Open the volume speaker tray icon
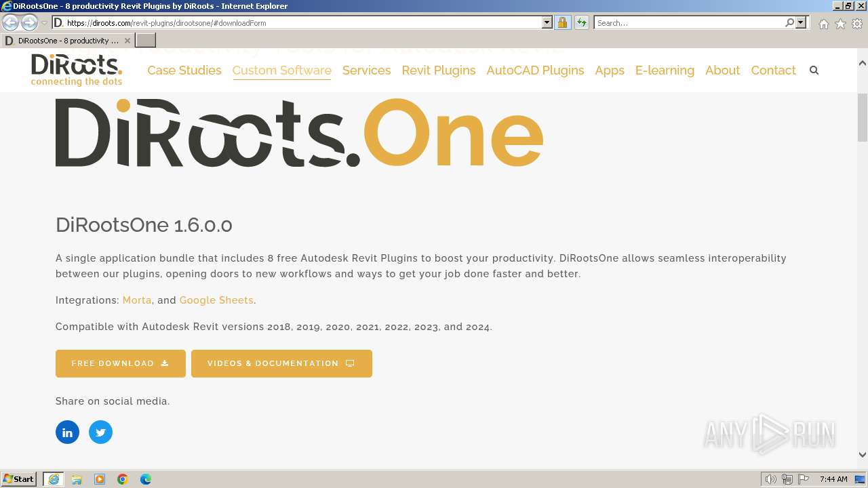This screenshot has width=868, height=488. [770, 479]
